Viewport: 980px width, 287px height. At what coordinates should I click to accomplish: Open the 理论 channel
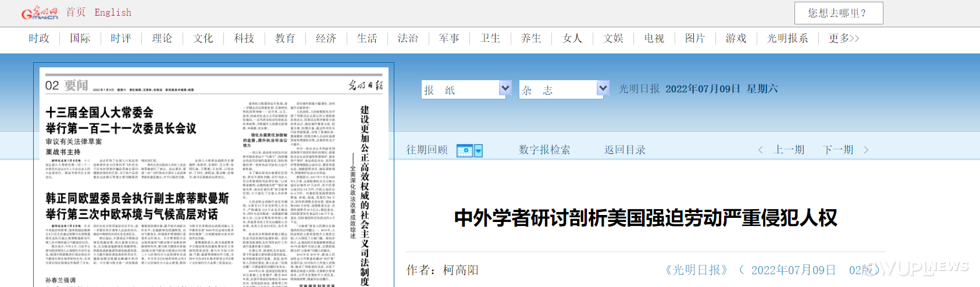tap(162, 38)
